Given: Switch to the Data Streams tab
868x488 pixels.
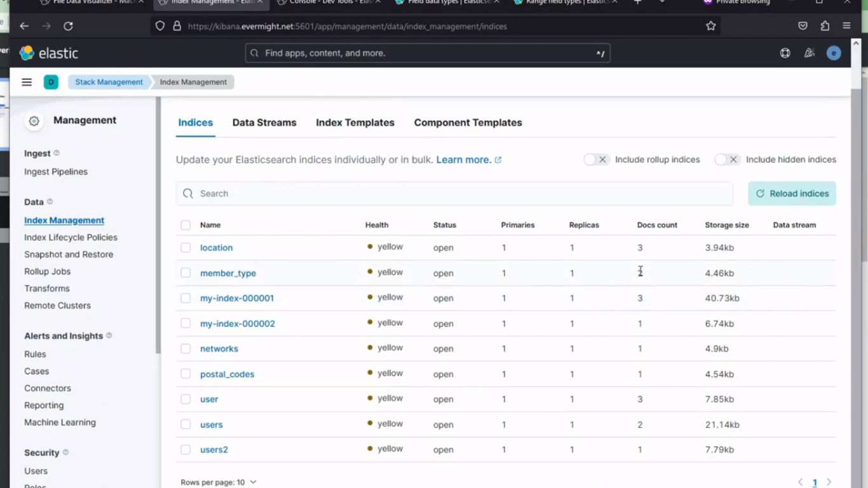Looking at the screenshot, I should [x=264, y=123].
